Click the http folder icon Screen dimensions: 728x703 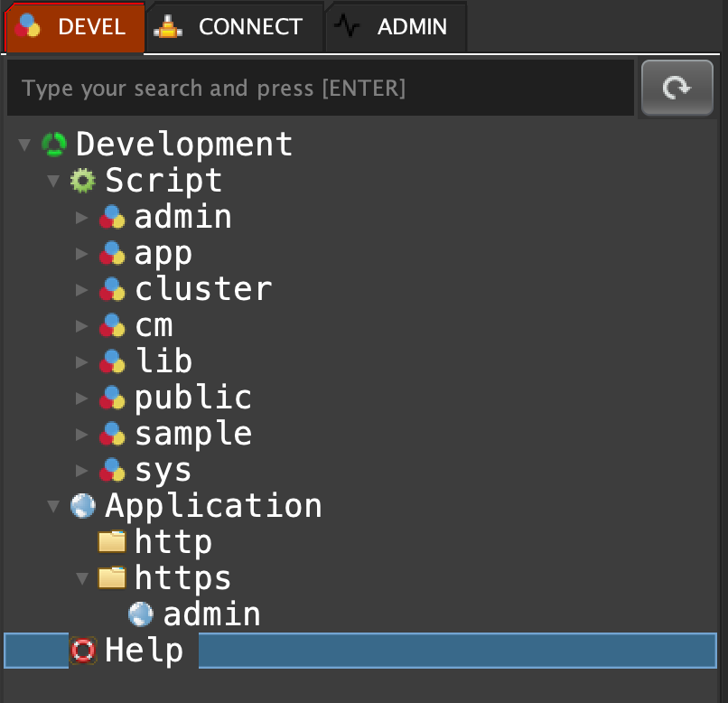tap(112, 542)
